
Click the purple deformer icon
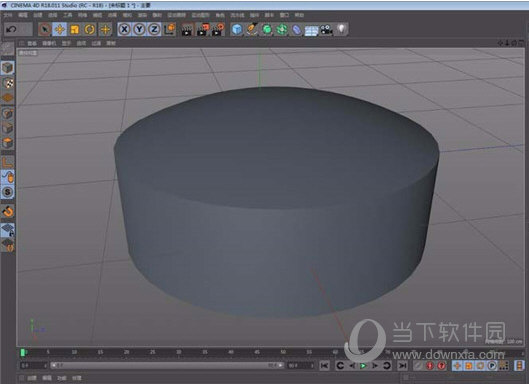(297, 29)
